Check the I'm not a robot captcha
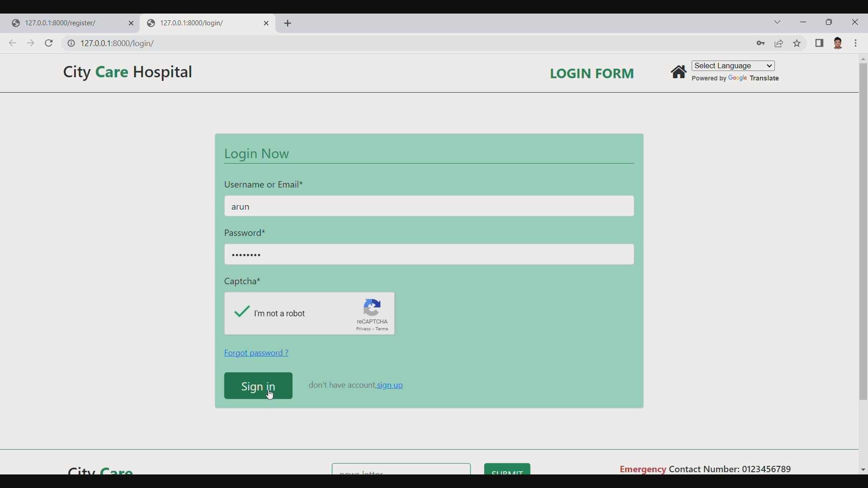The width and height of the screenshot is (868, 488). (x=241, y=313)
